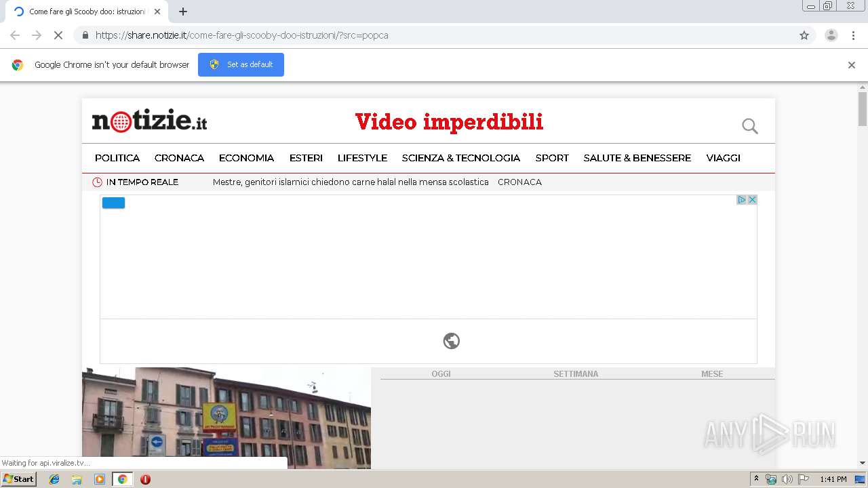Open the Chrome profile avatar
The height and width of the screenshot is (488, 868).
pyautogui.click(x=831, y=35)
